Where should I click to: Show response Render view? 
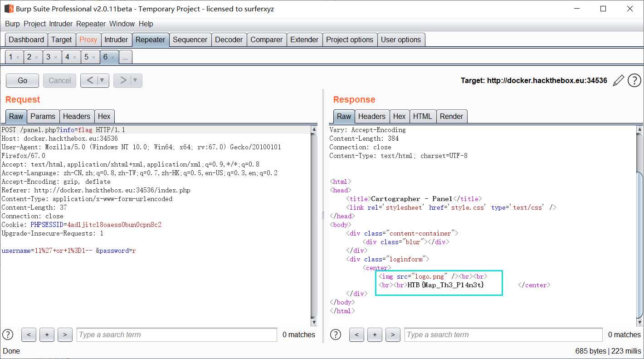tap(451, 116)
